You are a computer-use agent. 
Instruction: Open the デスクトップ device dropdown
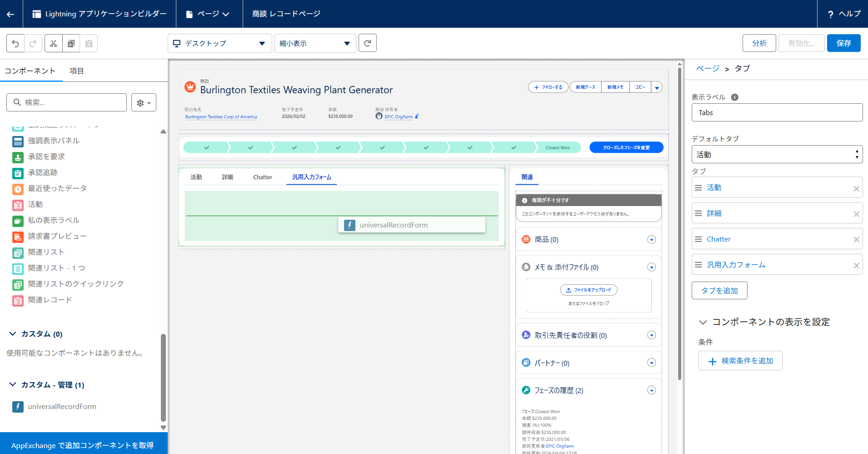[219, 43]
